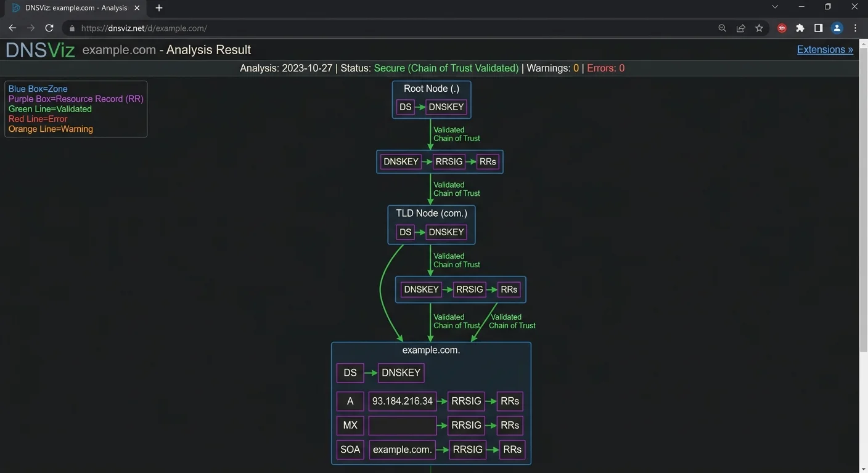Click the A record box
This screenshot has width=868, height=473.
(350, 401)
